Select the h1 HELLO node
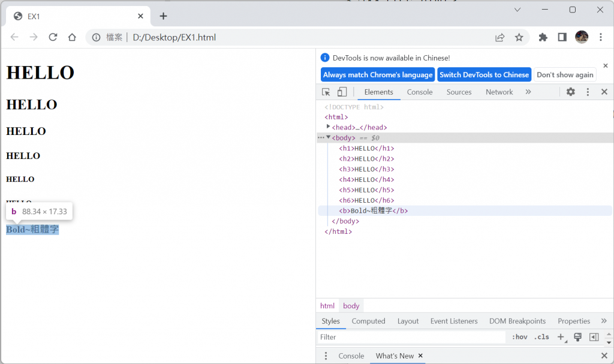This screenshot has height=364, width=614. tap(366, 149)
